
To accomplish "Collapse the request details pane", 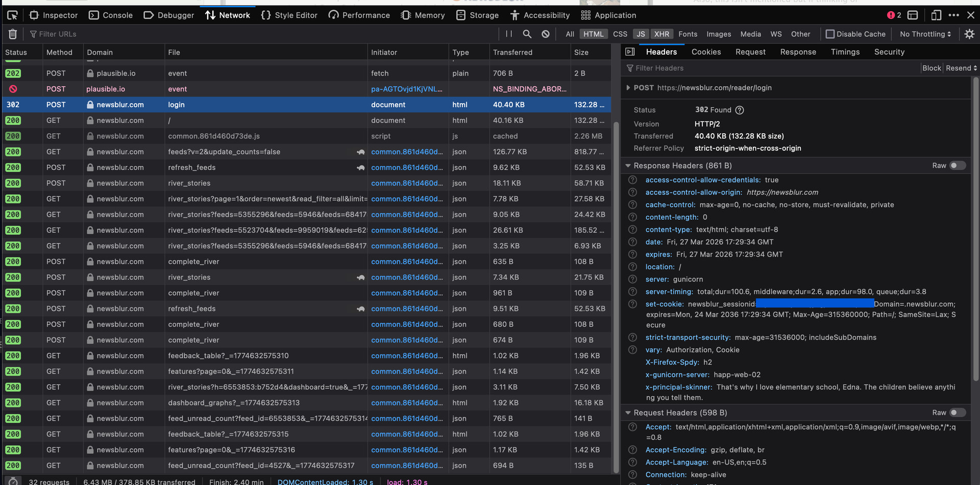I will point(630,52).
